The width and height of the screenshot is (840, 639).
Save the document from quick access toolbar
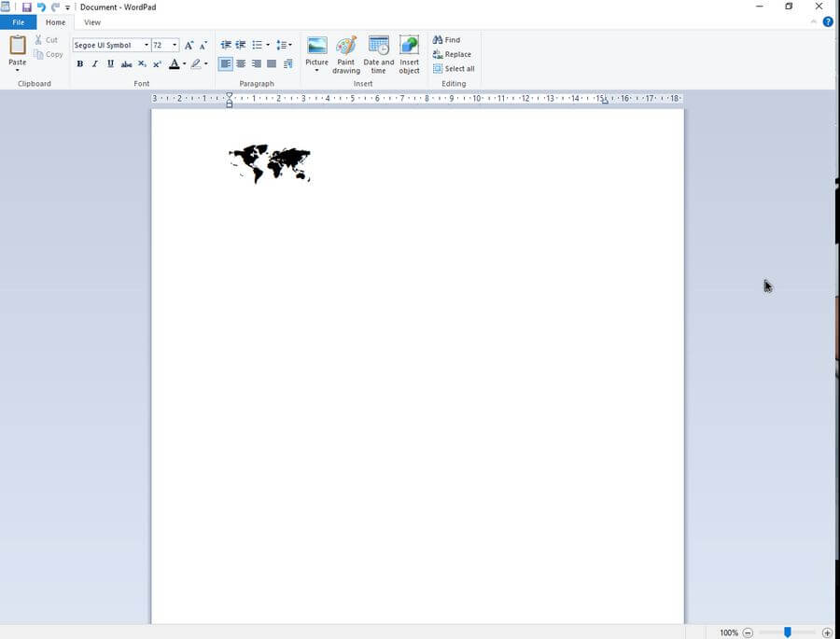pyautogui.click(x=27, y=7)
